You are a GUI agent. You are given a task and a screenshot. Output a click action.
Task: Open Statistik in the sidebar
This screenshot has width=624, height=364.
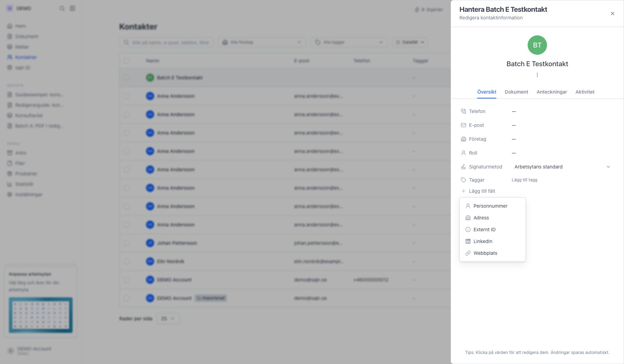[x=20, y=184]
